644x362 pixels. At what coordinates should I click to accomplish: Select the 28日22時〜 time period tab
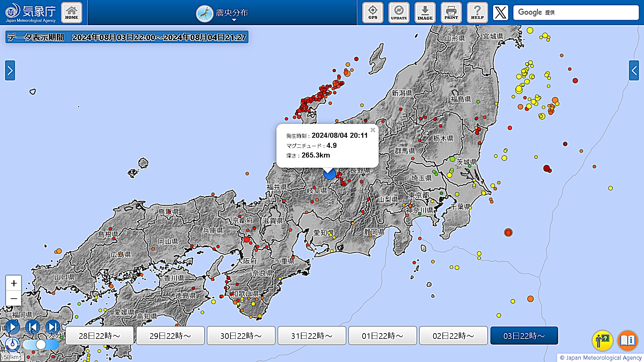(100, 336)
